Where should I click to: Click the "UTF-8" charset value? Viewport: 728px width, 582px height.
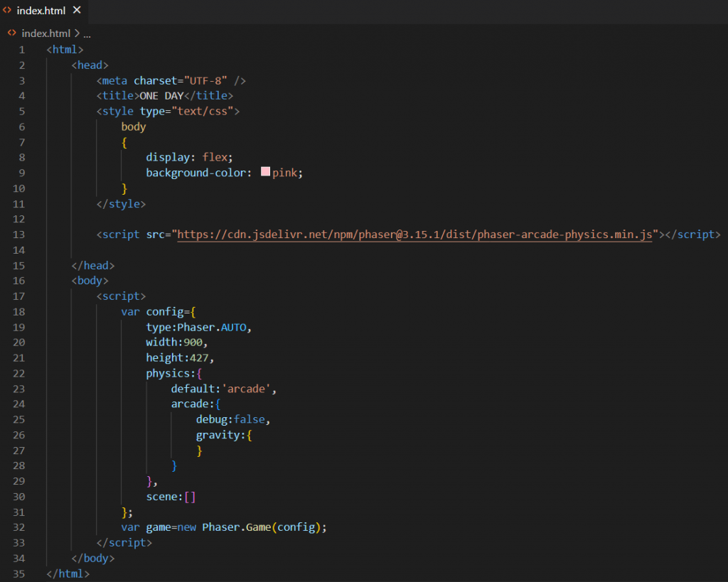pyautogui.click(x=205, y=81)
